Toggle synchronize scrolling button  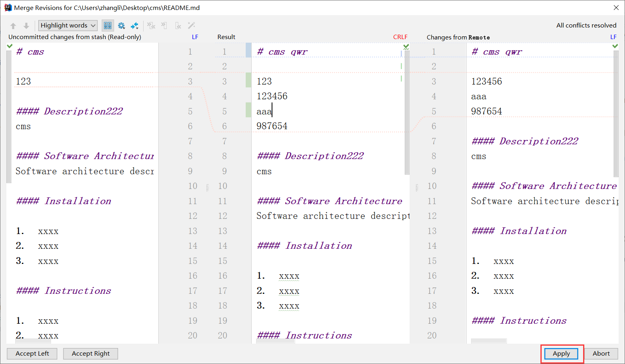point(108,26)
